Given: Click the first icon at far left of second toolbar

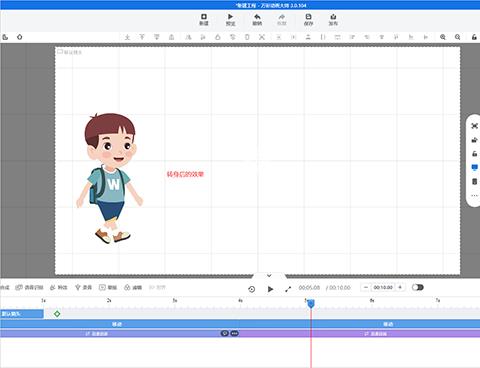Looking at the screenshot, I should point(5,37).
